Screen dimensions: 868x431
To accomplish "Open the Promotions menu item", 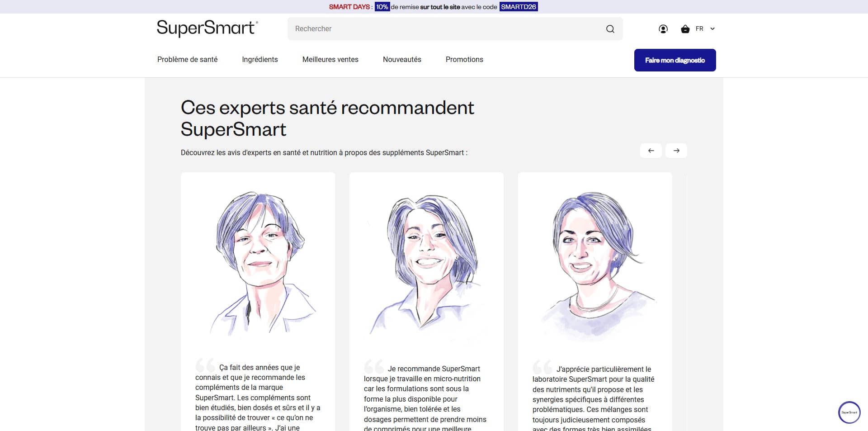I will [464, 59].
